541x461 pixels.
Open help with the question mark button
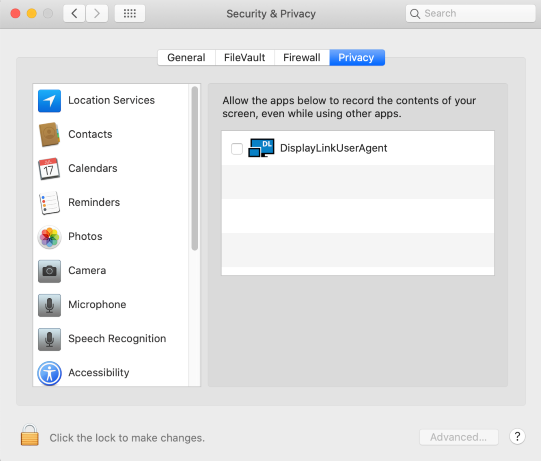click(x=517, y=437)
